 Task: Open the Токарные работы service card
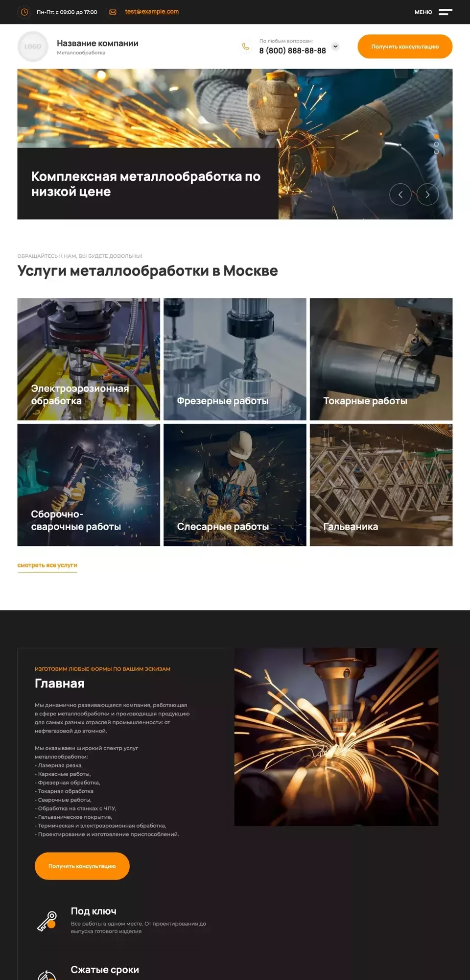tap(381, 359)
